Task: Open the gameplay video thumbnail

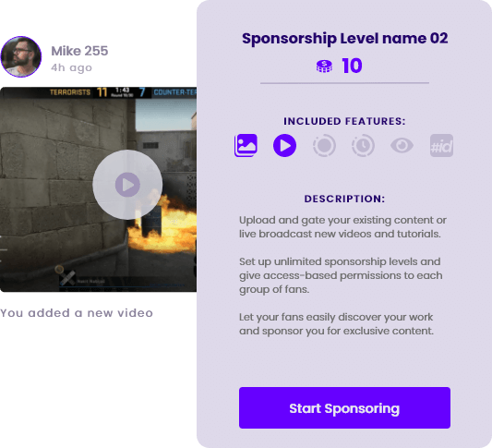Action: [x=98, y=189]
